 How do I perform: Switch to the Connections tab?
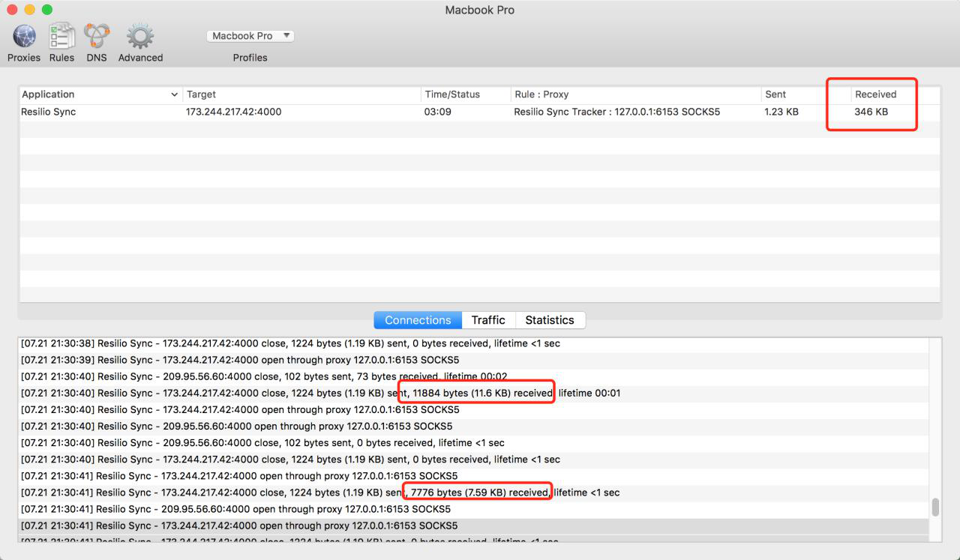pos(418,320)
